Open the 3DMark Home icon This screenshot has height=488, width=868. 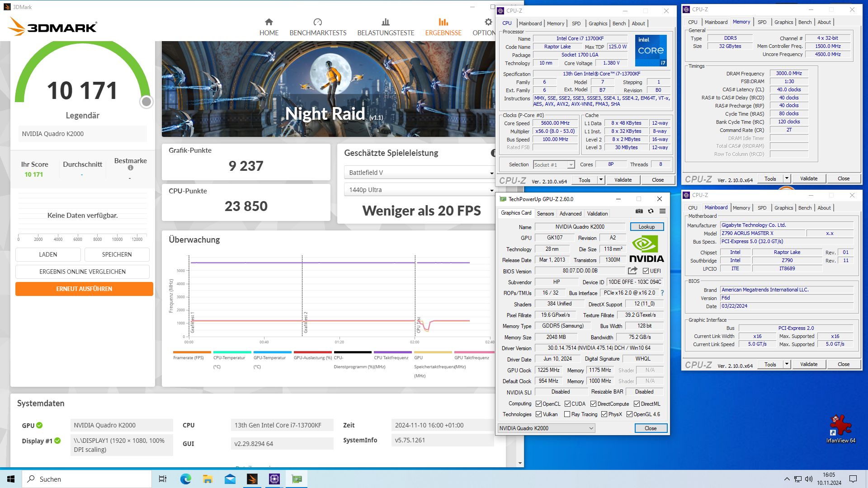tap(269, 22)
